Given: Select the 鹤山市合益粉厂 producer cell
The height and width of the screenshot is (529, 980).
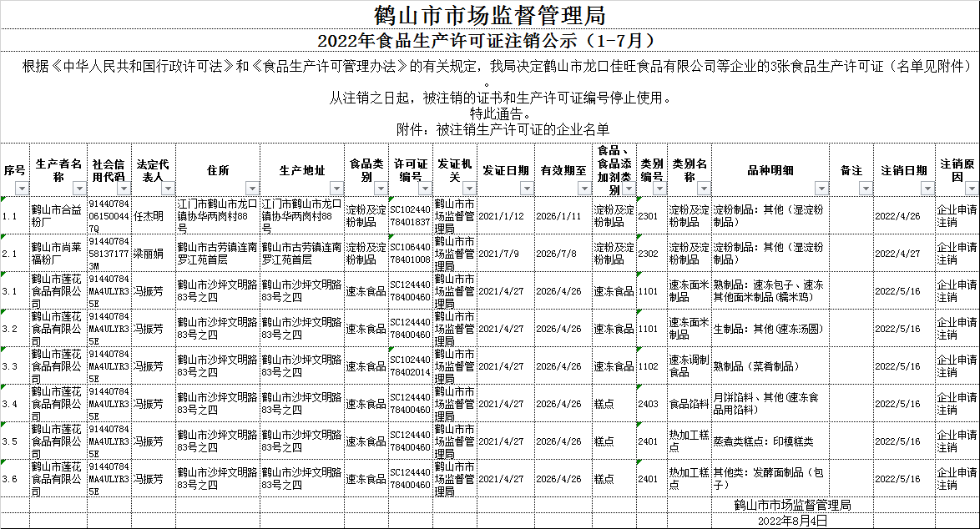Looking at the screenshot, I should pyautogui.click(x=58, y=215).
